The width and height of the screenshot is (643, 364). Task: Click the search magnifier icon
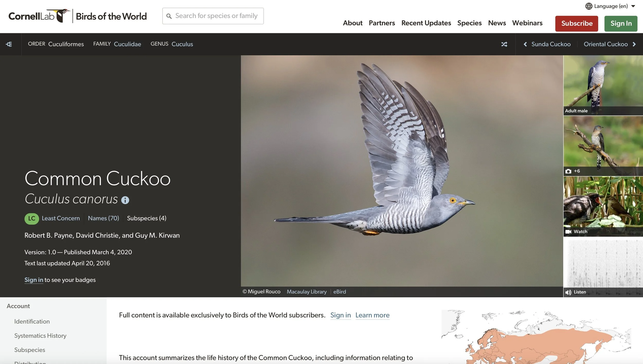tap(169, 16)
